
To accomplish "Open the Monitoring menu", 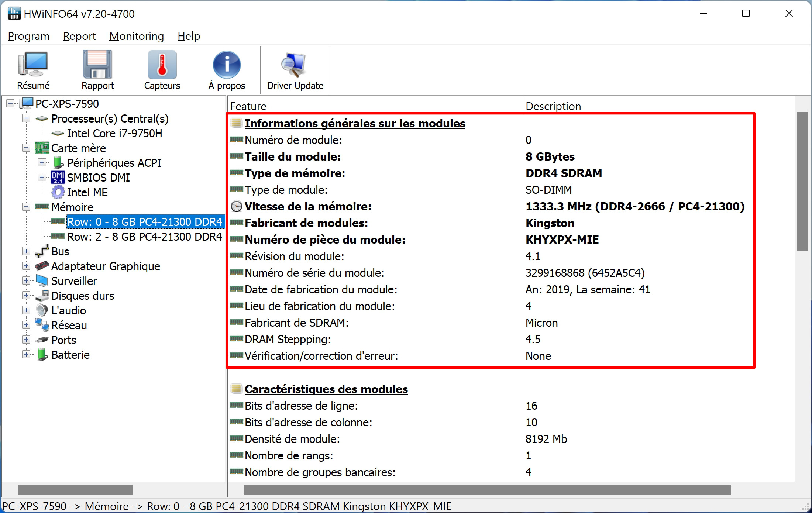I will (137, 36).
